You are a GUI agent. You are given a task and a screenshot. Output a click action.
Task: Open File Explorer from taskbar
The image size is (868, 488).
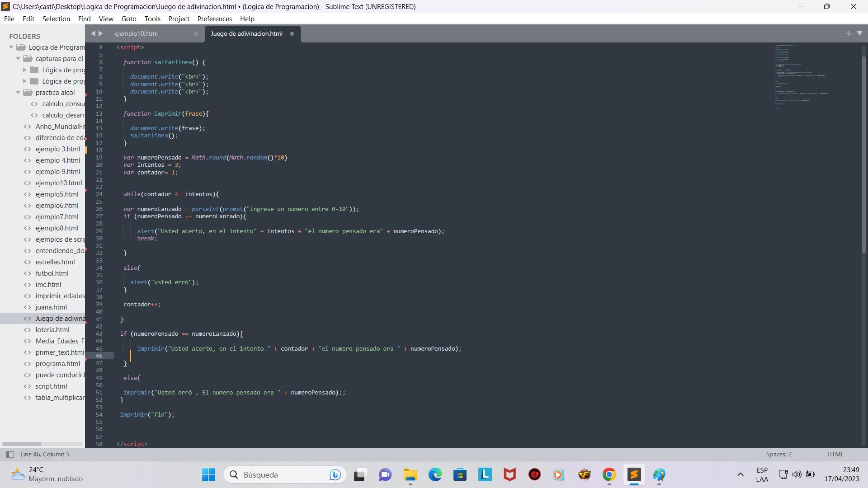pyautogui.click(x=410, y=474)
